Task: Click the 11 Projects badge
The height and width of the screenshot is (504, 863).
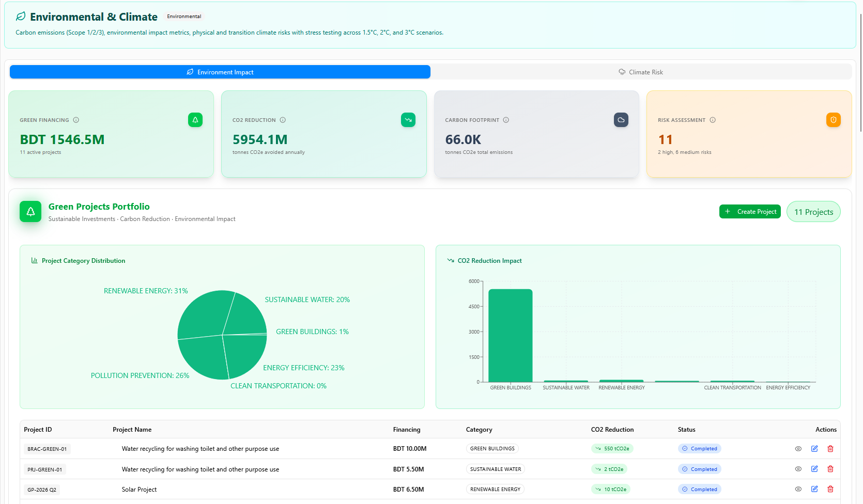Action: point(813,212)
